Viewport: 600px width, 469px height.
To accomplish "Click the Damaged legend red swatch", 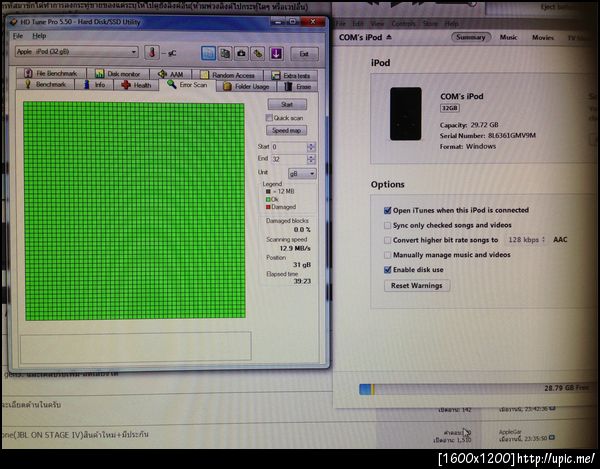I will pos(268,207).
